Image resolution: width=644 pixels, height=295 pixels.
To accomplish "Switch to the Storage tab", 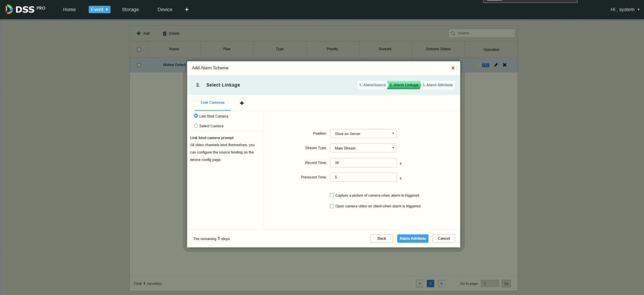I will click(130, 10).
